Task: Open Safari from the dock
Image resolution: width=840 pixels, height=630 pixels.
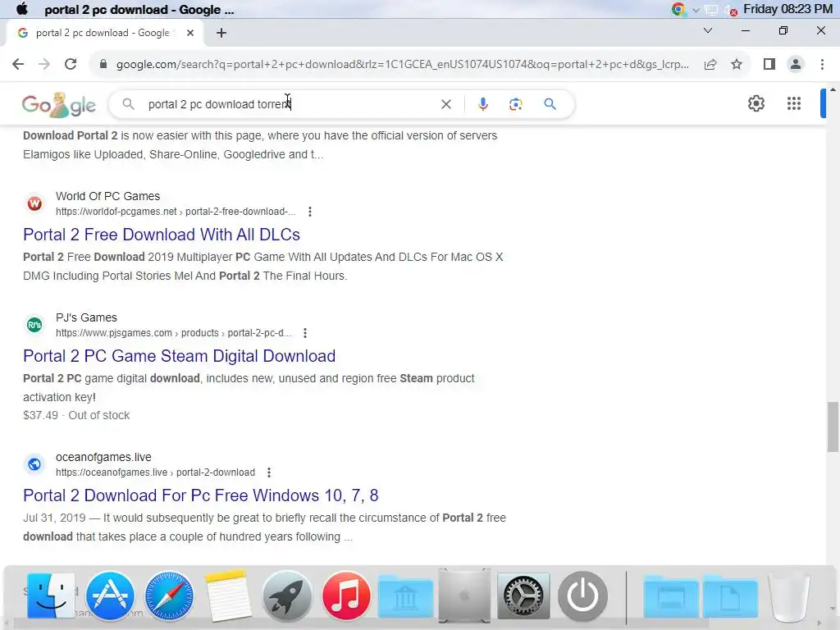Action: pos(169,596)
